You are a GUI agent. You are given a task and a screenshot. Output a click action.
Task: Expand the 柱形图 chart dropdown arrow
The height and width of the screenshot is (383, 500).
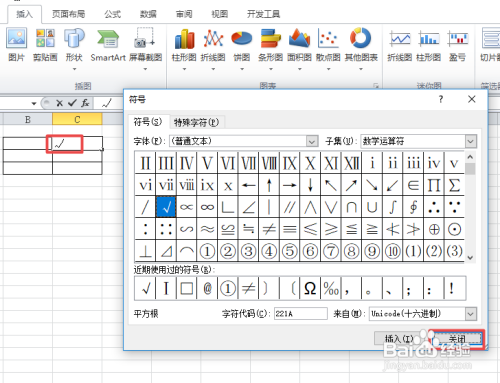[x=184, y=69]
